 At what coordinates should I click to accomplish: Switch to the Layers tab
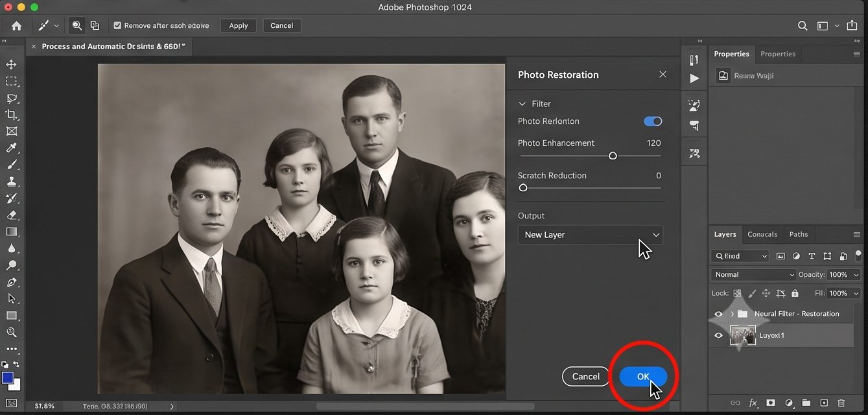tap(725, 234)
